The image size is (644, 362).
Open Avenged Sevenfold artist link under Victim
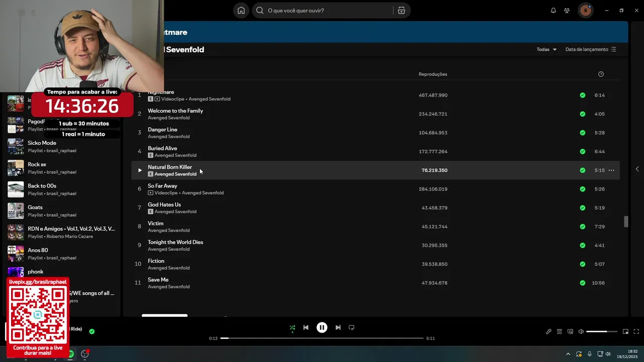pos(169,230)
